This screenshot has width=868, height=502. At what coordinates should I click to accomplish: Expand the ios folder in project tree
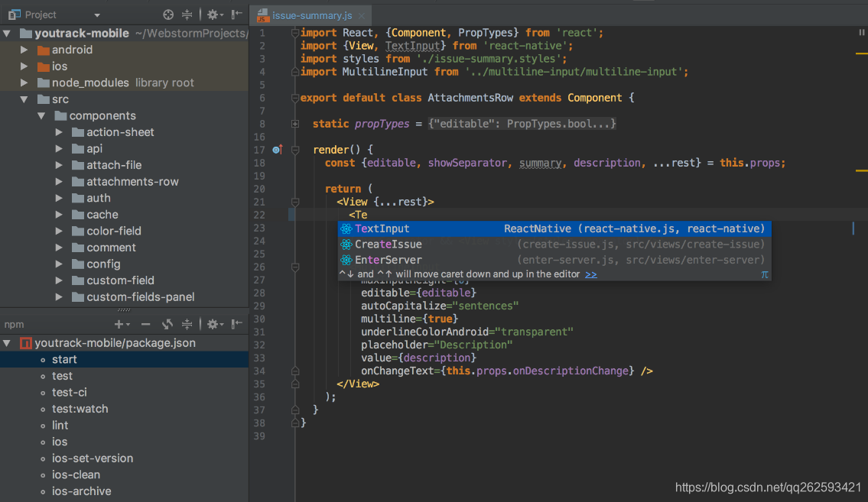tap(24, 66)
